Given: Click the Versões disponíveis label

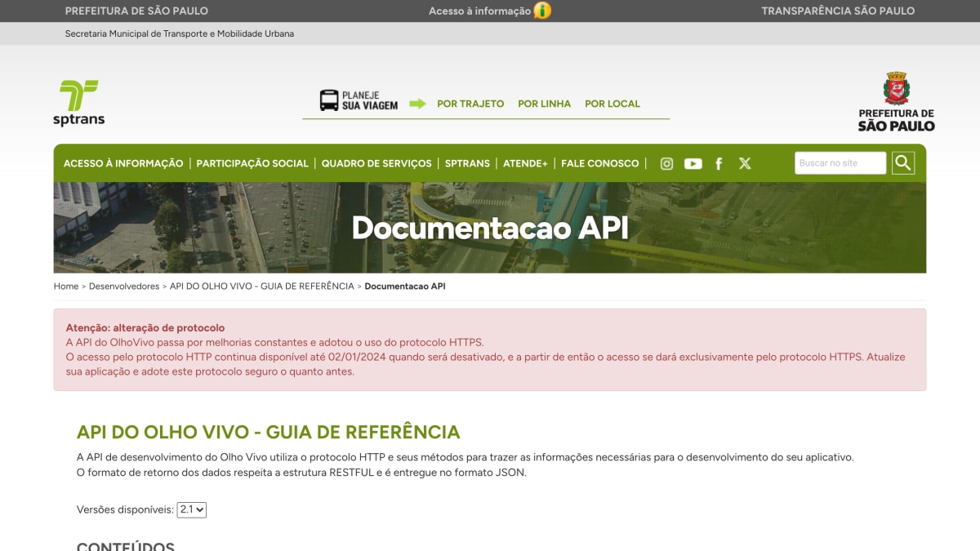Looking at the screenshot, I should [x=125, y=509].
